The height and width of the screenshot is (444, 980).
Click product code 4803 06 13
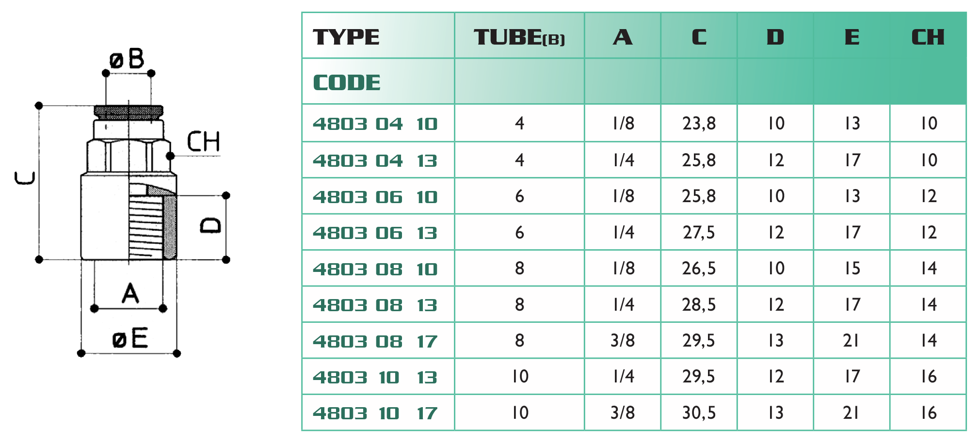pos(375,233)
